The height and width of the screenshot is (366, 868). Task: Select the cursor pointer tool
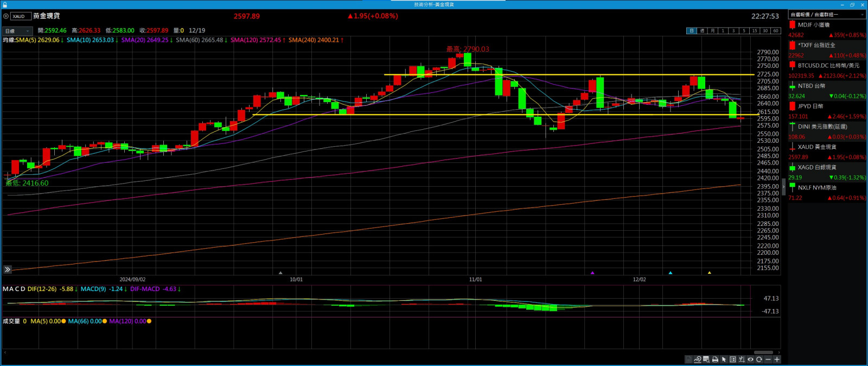(724, 359)
